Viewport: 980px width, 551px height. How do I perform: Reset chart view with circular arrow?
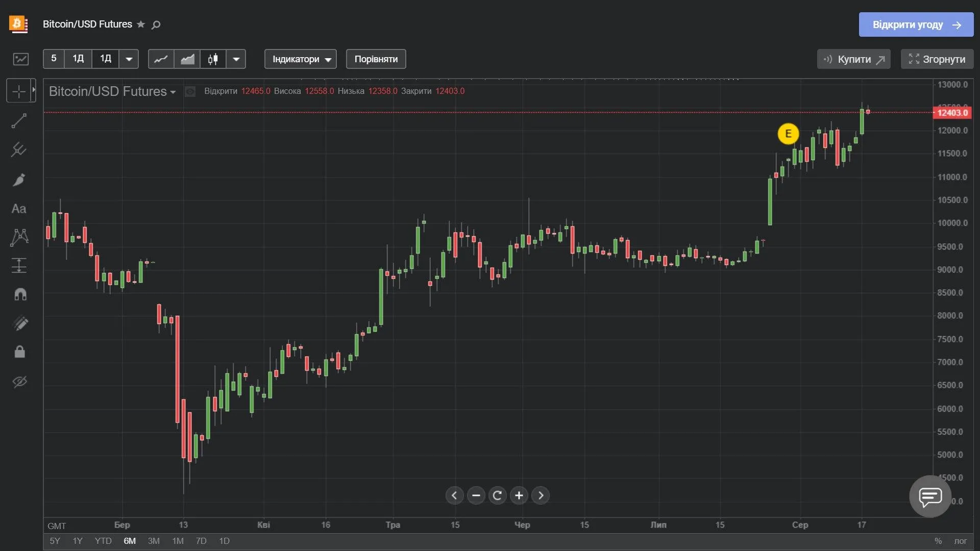(498, 495)
